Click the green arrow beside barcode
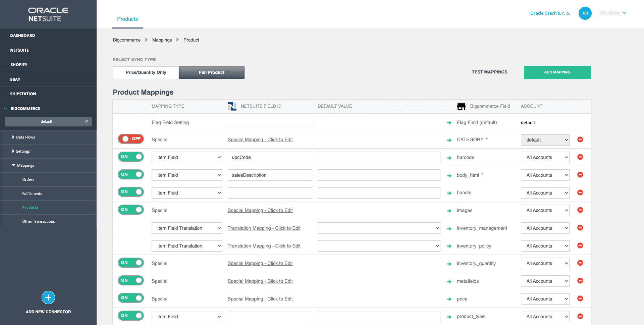The height and width of the screenshot is (325, 644). pos(449,158)
